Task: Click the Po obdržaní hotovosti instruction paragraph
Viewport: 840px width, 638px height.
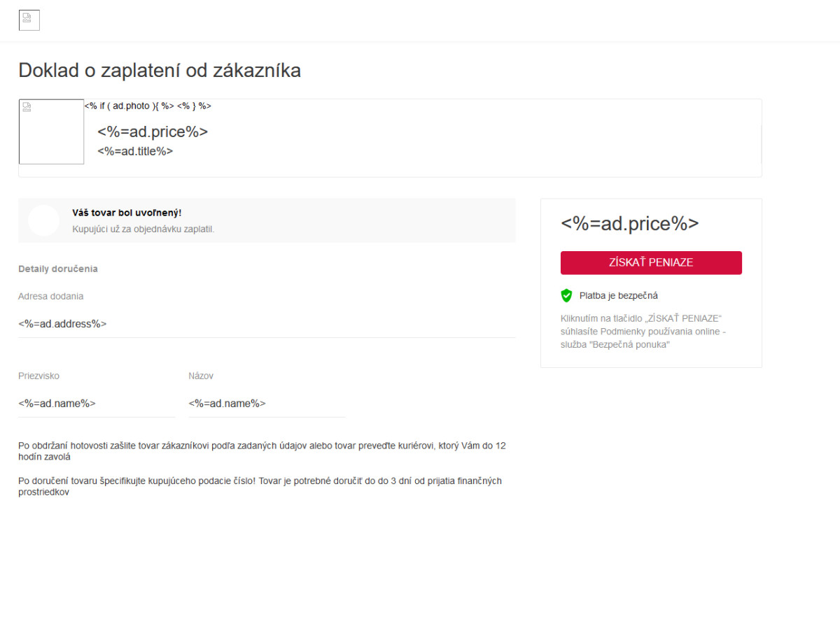Action: pos(262,451)
